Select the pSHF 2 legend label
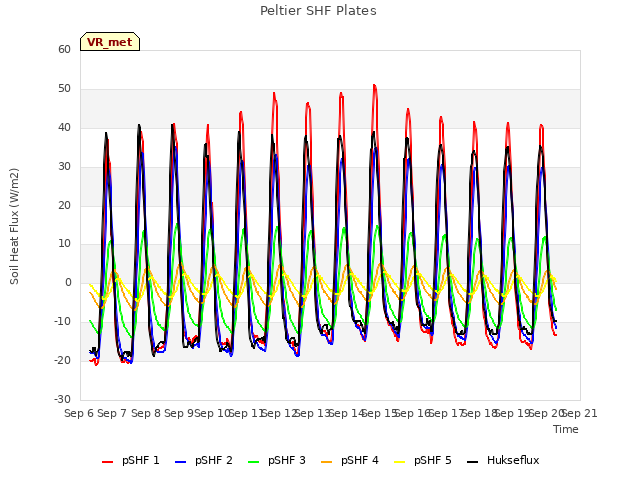 point(214,460)
